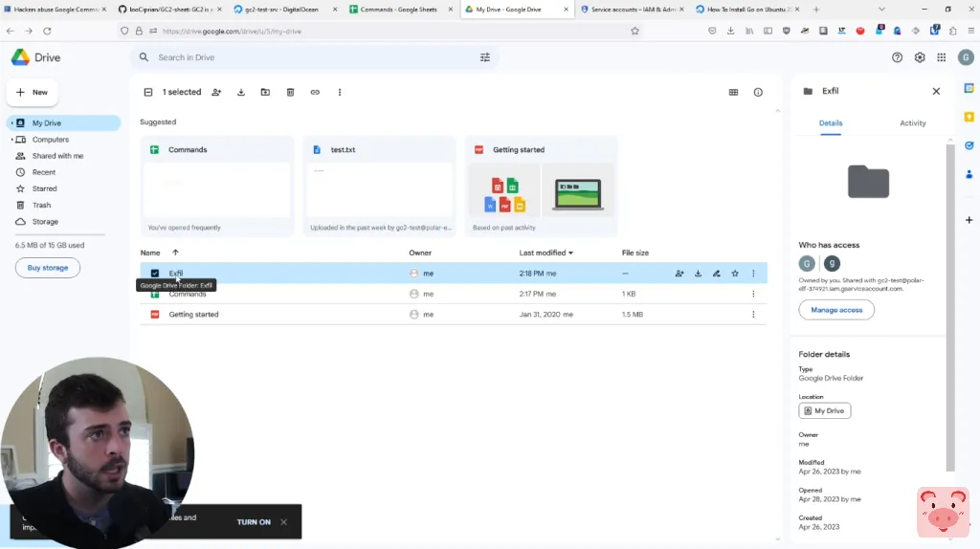Viewport: 980px width, 549px height.
Task: Copy link for the selected item
Action: tap(315, 92)
